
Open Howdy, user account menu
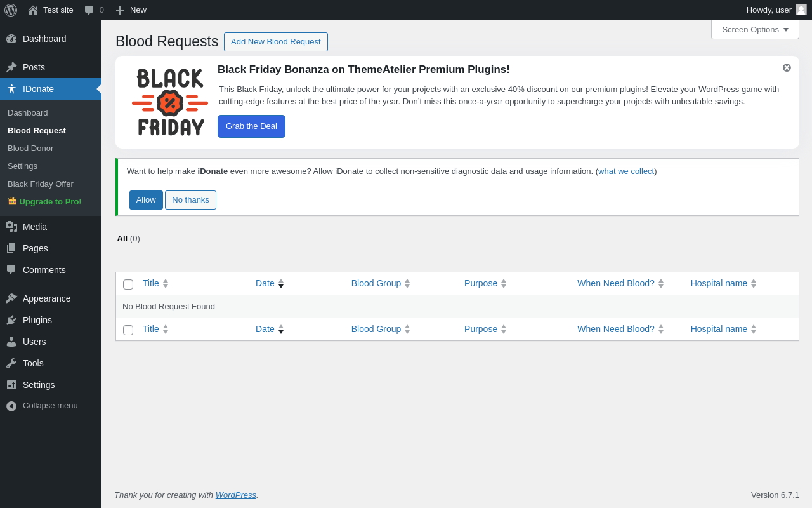click(776, 10)
